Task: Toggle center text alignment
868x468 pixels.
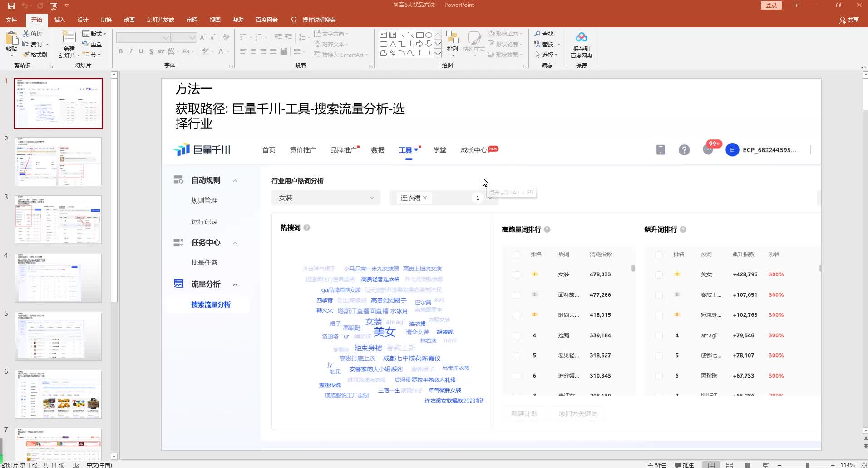Action: pyautogui.click(x=253, y=51)
